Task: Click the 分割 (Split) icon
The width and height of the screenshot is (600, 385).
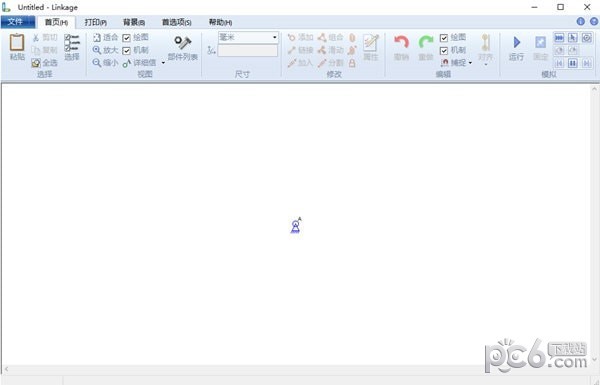Action: [322, 63]
